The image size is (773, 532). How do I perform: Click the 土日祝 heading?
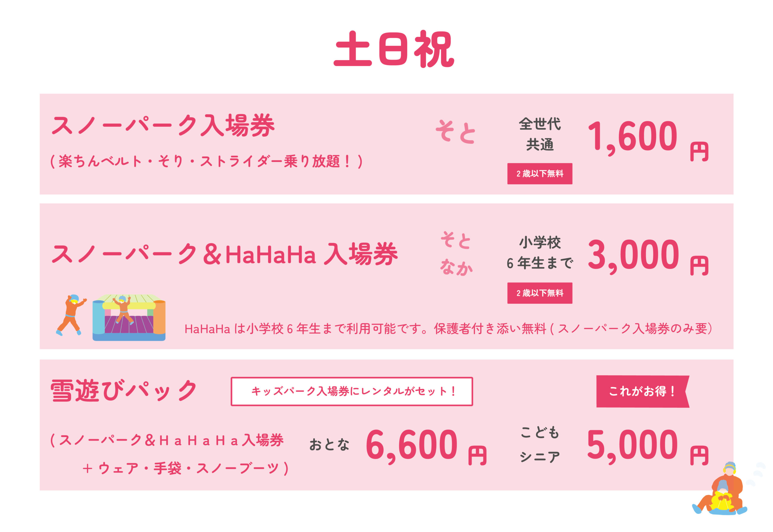tap(394, 49)
